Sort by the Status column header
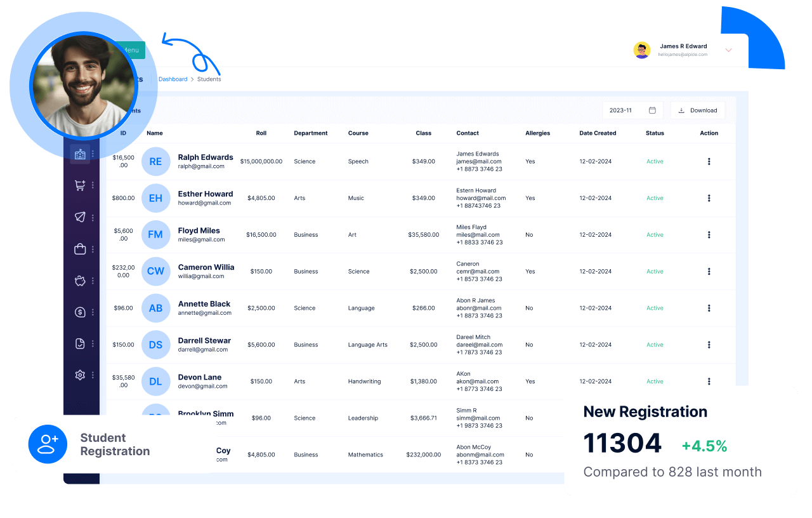Viewport: 812px width, 518px height. [655, 133]
